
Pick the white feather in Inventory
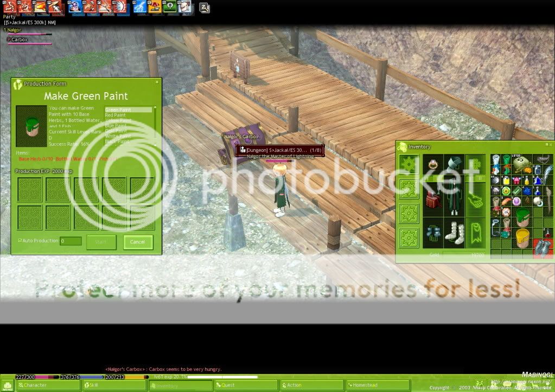point(547,175)
